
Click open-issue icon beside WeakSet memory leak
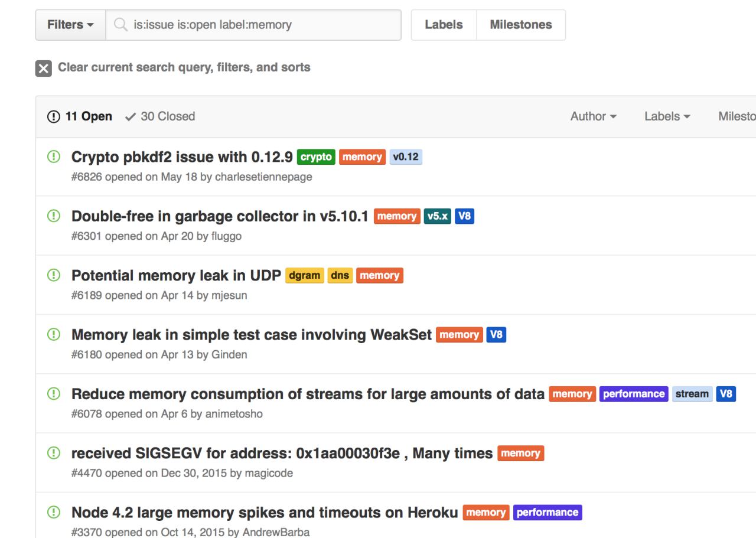(54, 335)
